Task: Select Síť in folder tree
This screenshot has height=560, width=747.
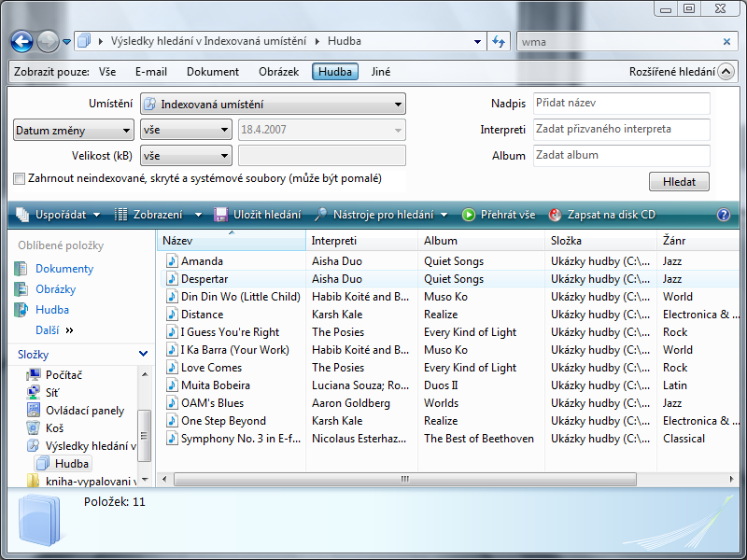Action: pyautogui.click(x=52, y=393)
